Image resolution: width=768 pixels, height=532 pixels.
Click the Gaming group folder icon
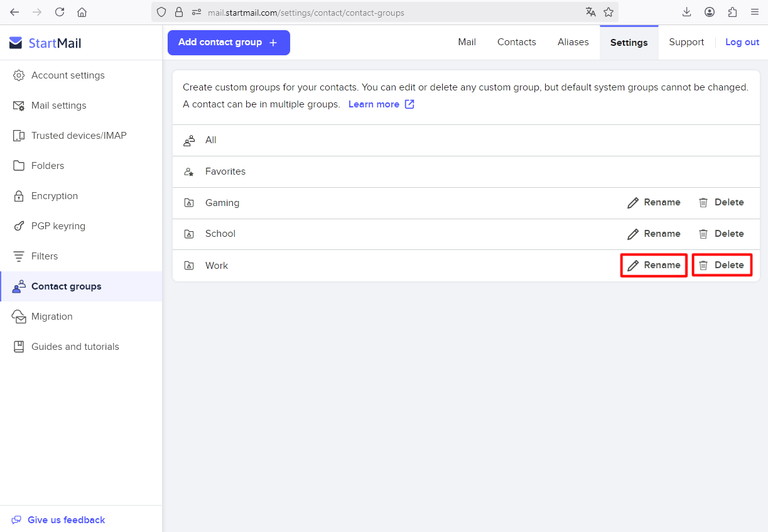(x=189, y=203)
